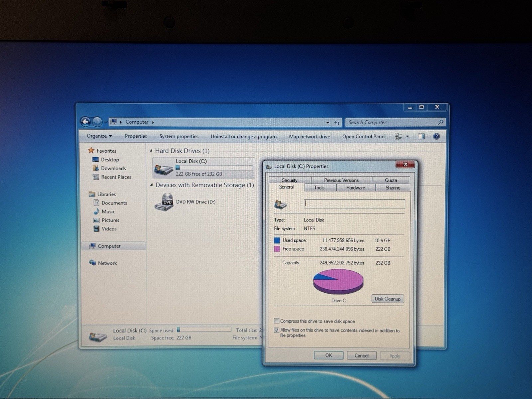Switch to the Previous Versions tab
The height and width of the screenshot is (399, 532).
(341, 180)
